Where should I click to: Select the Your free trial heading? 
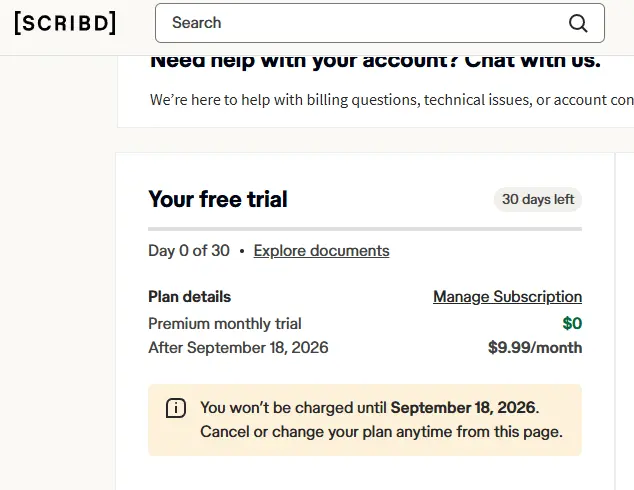pyautogui.click(x=218, y=199)
